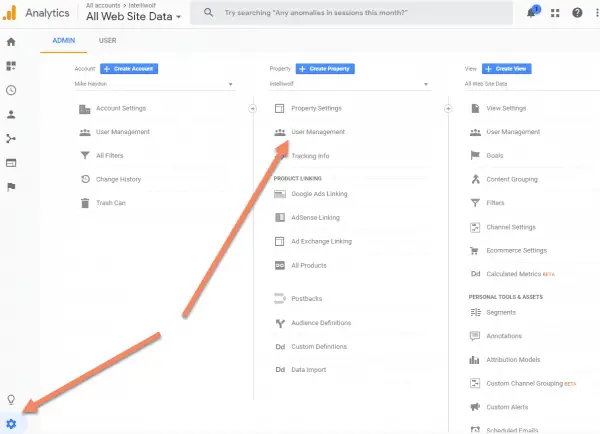
Task: Open AdSense Linking
Action: pos(315,217)
